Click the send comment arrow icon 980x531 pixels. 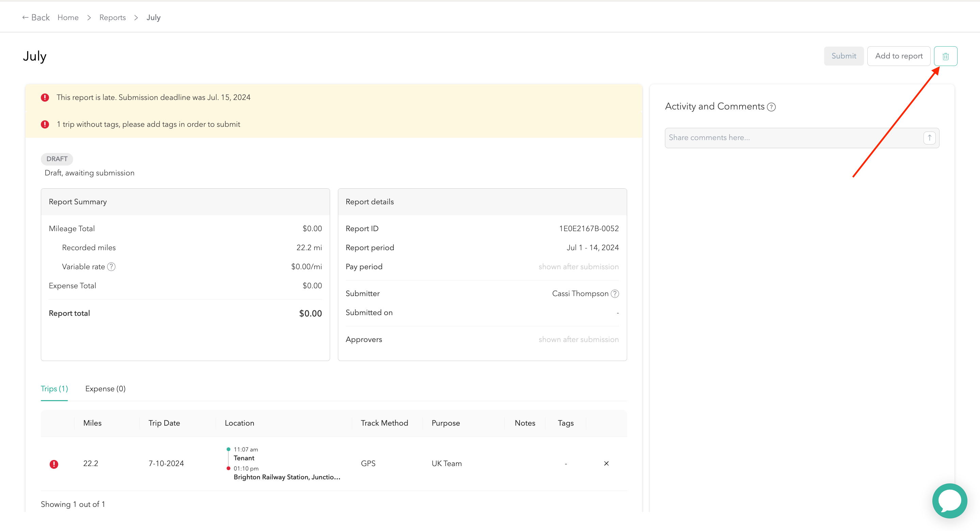[929, 138]
